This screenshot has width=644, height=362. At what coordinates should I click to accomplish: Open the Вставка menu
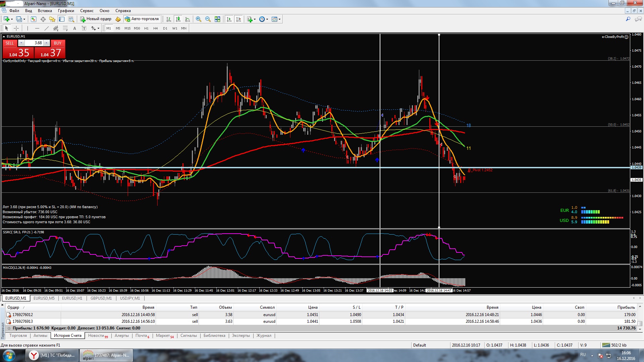pyautogui.click(x=45, y=10)
